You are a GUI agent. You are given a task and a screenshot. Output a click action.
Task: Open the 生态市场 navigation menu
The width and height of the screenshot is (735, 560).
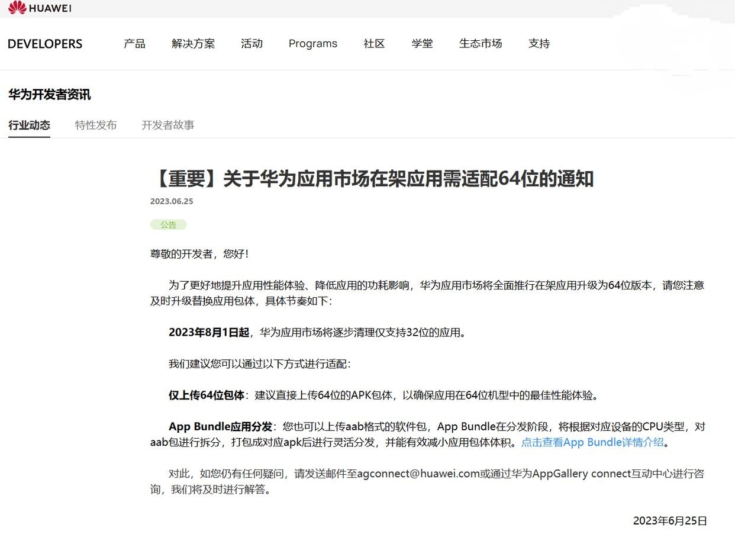pos(481,43)
